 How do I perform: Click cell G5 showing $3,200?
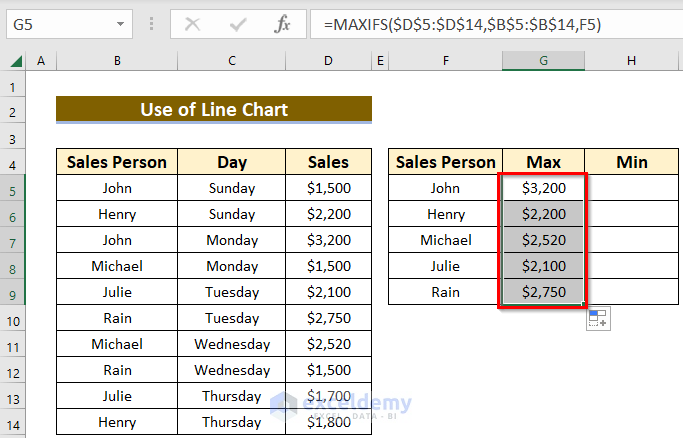[x=543, y=188]
